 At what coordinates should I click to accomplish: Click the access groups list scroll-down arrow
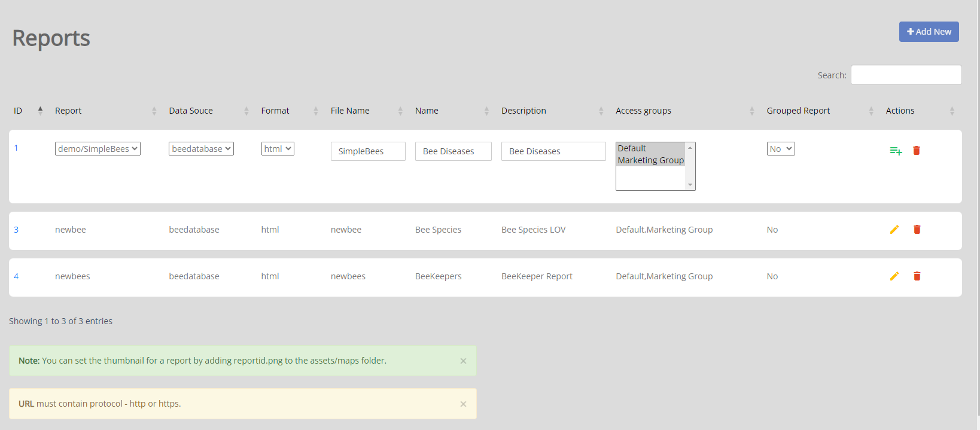click(x=690, y=185)
